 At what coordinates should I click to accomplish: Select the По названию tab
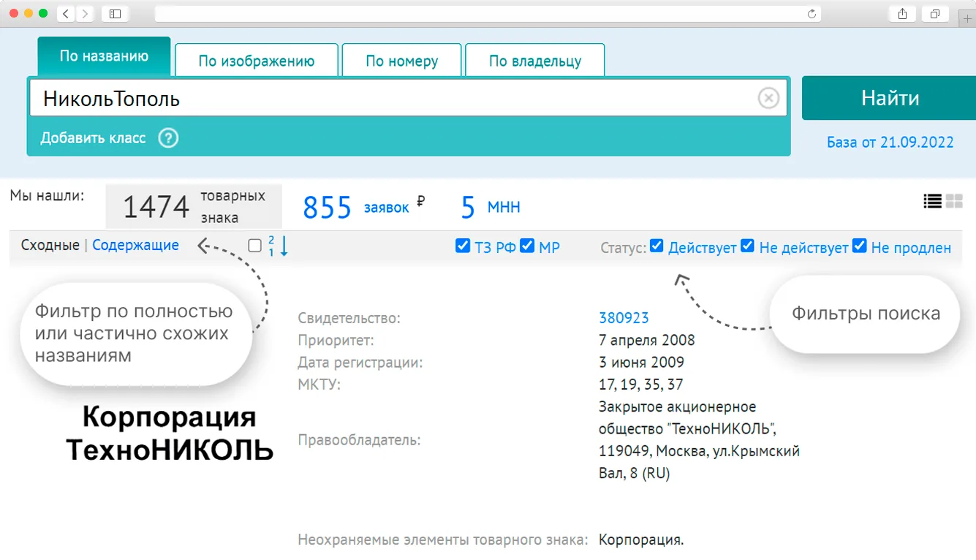104,56
